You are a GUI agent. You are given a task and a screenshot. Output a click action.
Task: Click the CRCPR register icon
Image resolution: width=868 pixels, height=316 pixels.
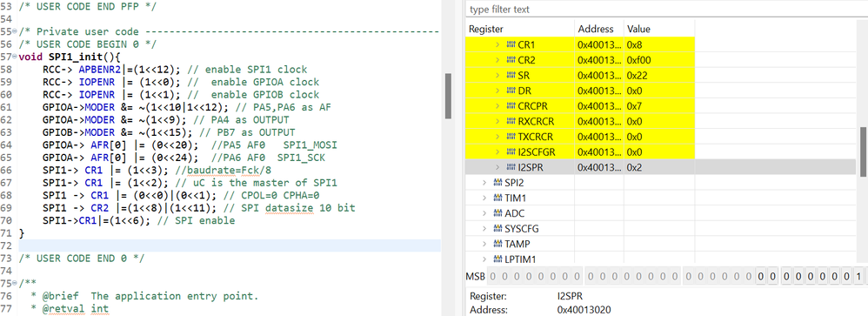pos(511,106)
